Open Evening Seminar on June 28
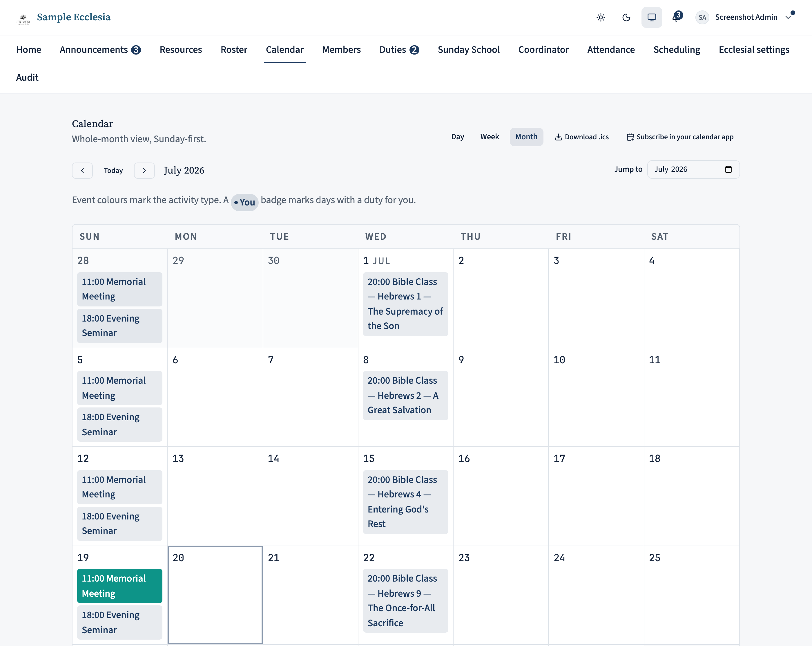The width and height of the screenshot is (812, 646). click(x=119, y=326)
